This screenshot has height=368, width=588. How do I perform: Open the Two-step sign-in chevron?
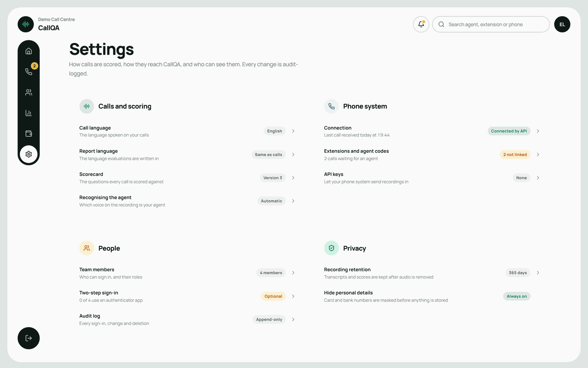point(293,296)
